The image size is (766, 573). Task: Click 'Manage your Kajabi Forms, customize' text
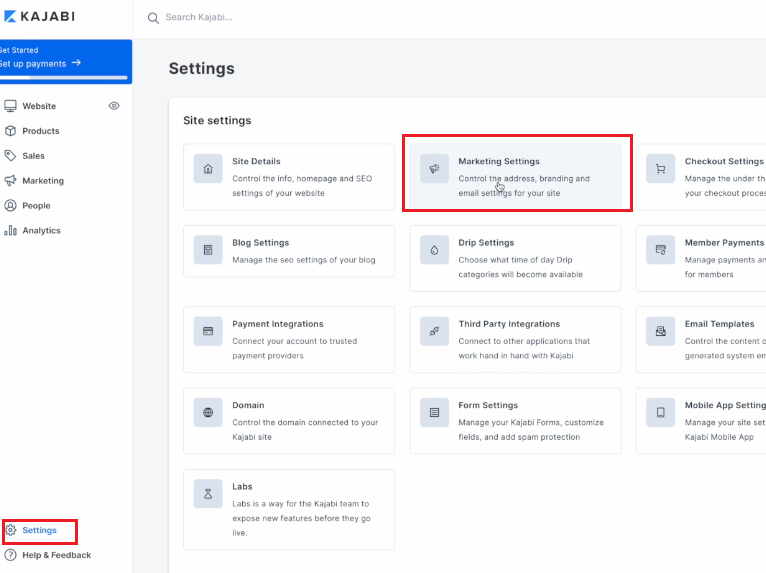point(531,423)
